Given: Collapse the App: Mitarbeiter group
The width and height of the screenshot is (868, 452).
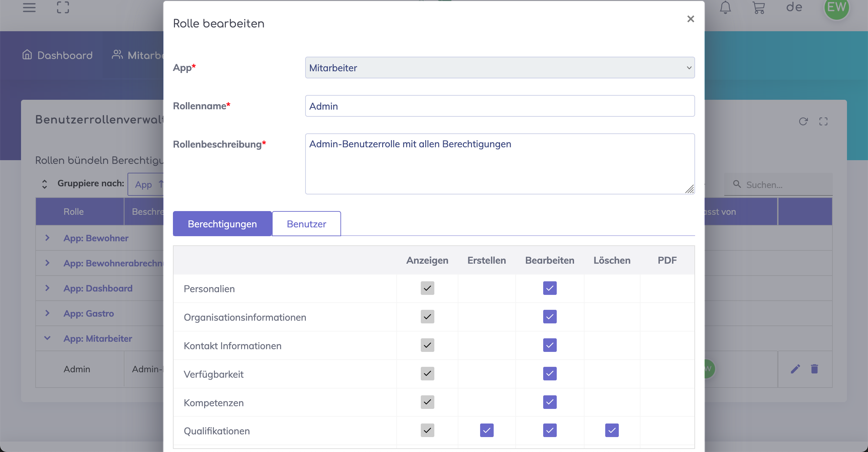Looking at the screenshot, I should click(x=47, y=338).
